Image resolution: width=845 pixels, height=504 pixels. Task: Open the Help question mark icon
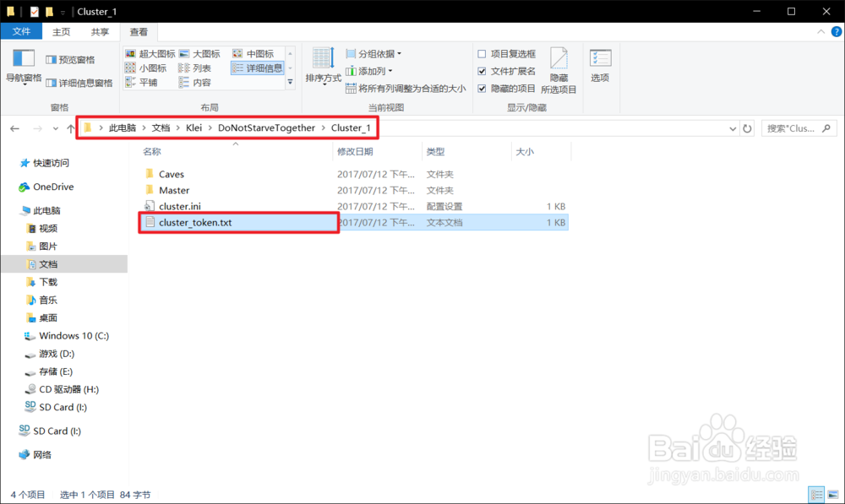coord(837,32)
